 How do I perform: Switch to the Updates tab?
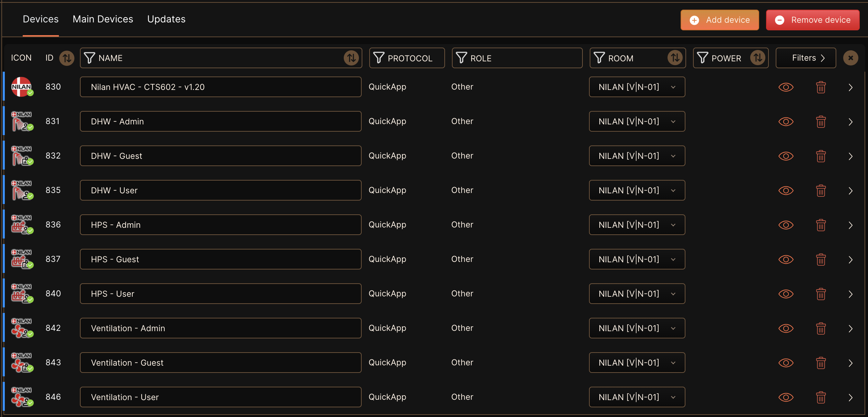(166, 19)
